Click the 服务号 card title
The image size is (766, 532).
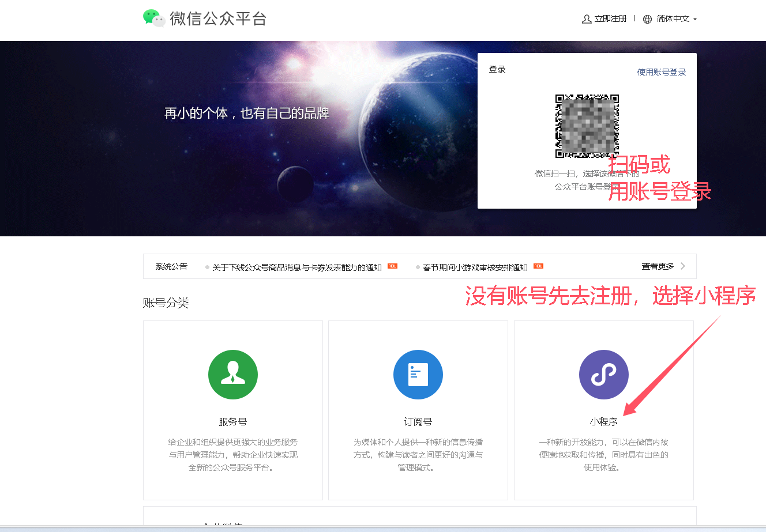(233, 422)
